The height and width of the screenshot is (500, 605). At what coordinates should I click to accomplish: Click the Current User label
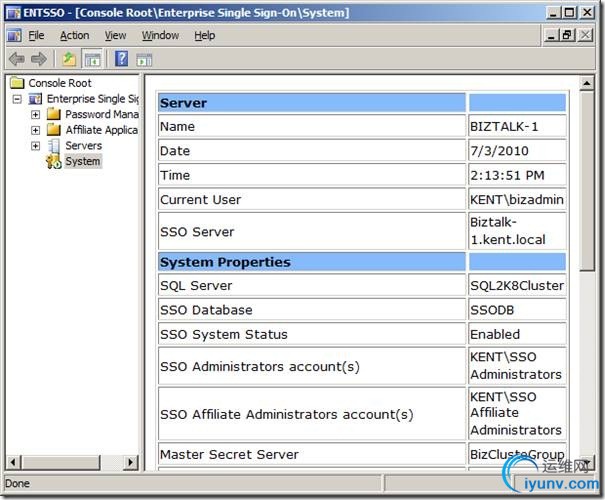(201, 200)
